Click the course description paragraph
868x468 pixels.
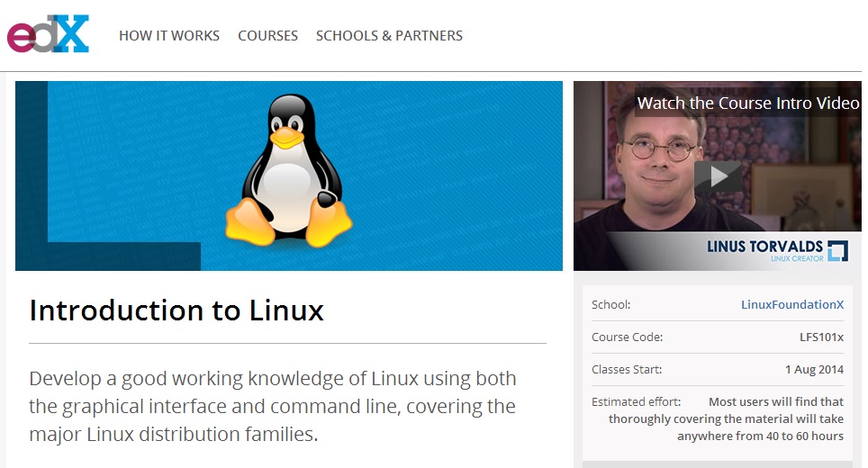[272, 407]
